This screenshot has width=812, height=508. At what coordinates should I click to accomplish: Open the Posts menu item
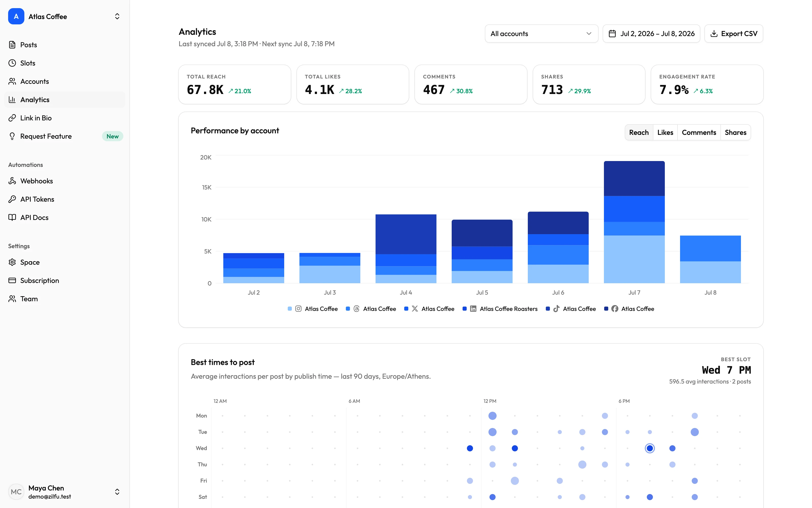[x=65, y=45]
